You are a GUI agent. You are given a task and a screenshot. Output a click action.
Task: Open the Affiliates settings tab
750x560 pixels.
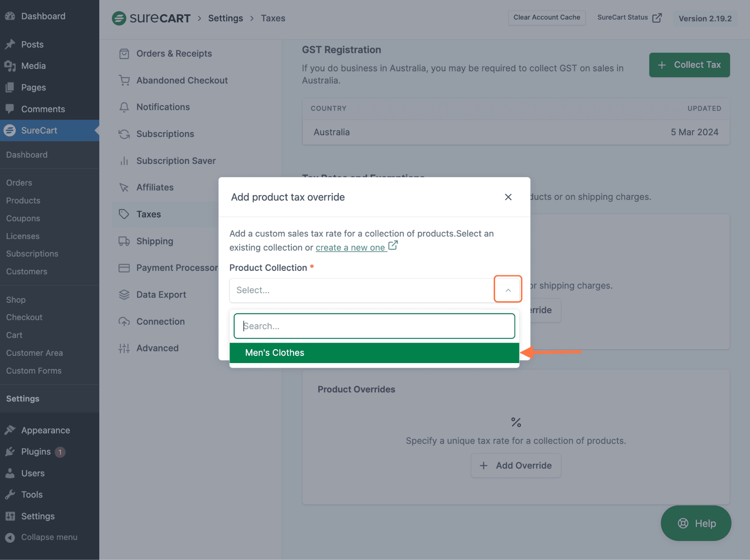coord(155,187)
